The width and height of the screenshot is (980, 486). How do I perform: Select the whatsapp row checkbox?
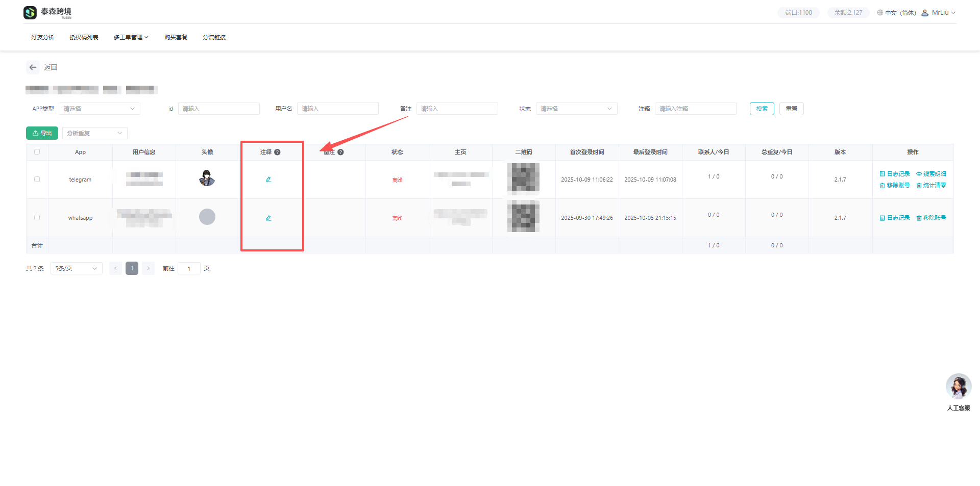coord(37,218)
